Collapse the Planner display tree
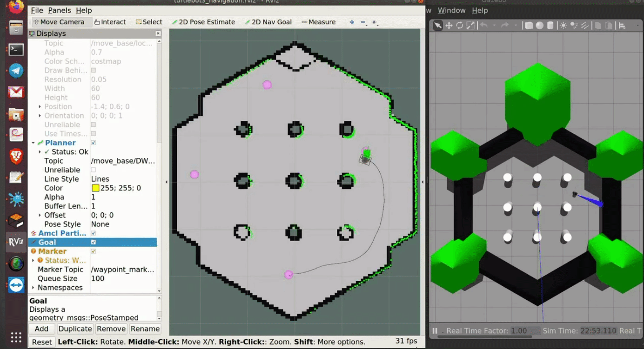The width and height of the screenshot is (644, 349). (33, 142)
